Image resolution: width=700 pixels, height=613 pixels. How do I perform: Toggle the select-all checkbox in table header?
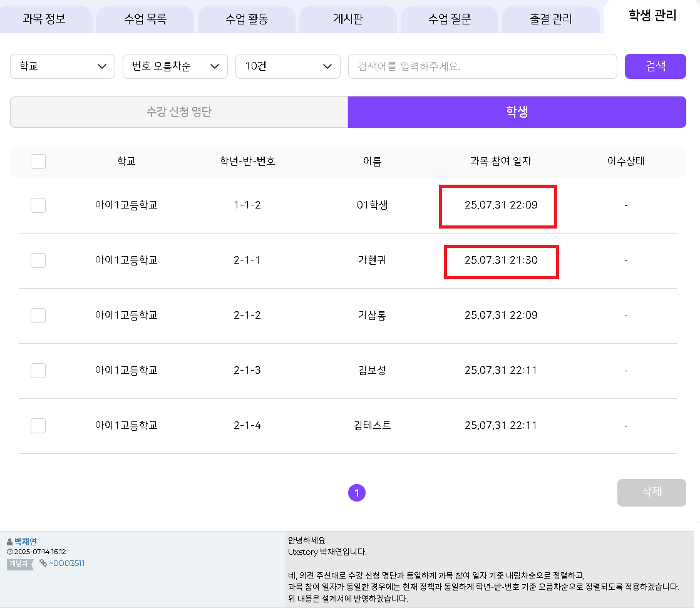pyautogui.click(x=38, y=162)
